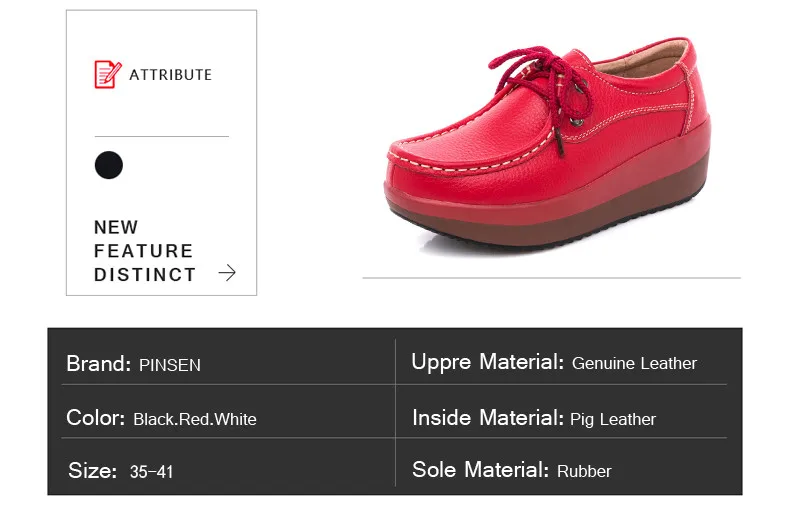The image size is (790, 527).
Task: Click the Pig Leather value text
Action: point(613,419)
